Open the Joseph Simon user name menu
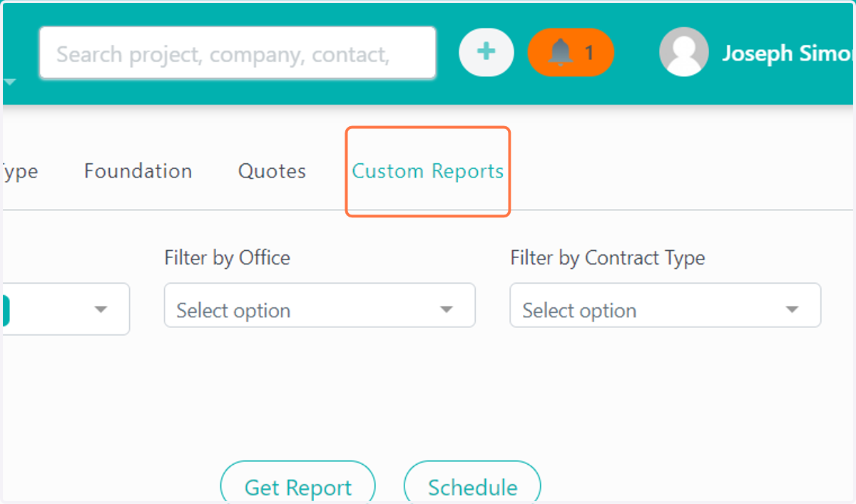The image size is (856, 504). (788, 53)
